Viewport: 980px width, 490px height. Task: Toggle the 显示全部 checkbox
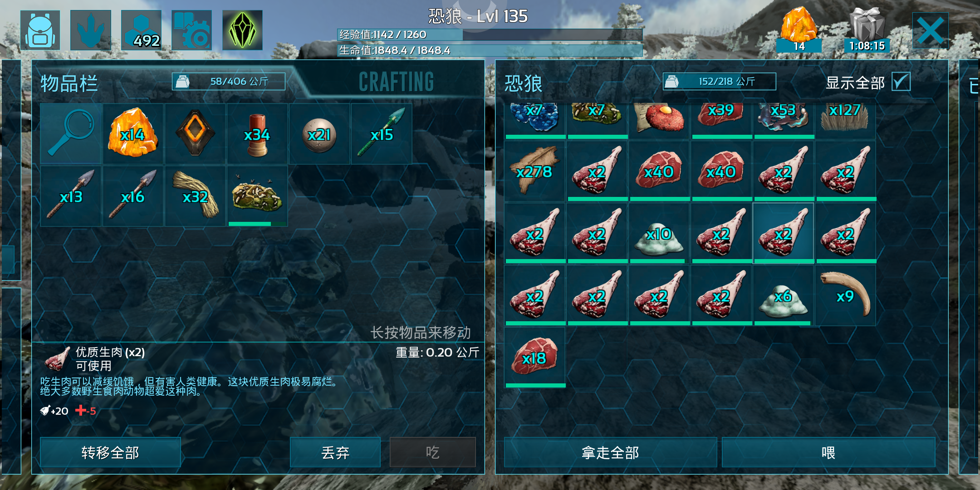coord(901,82)
